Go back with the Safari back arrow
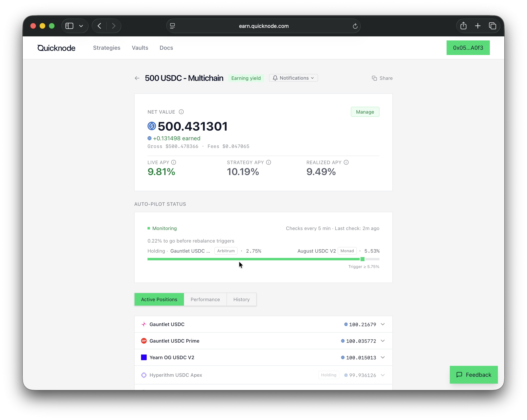 coord(99,26)
